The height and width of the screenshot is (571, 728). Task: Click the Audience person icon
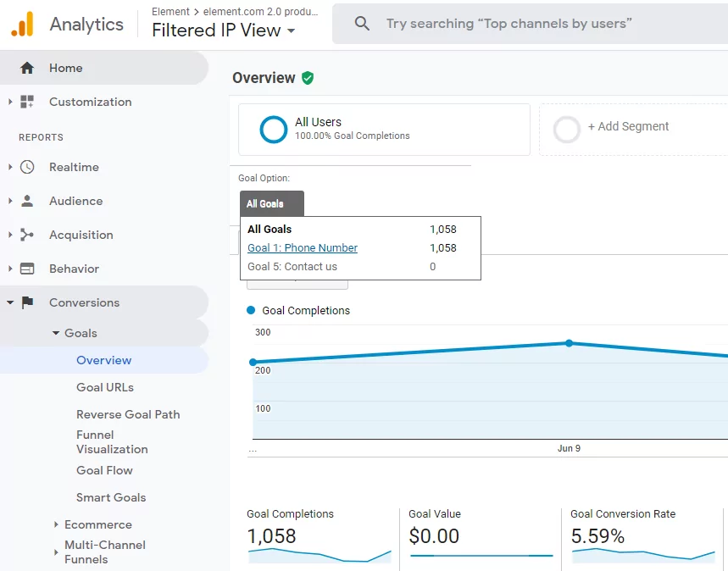[x=27, y=201]
